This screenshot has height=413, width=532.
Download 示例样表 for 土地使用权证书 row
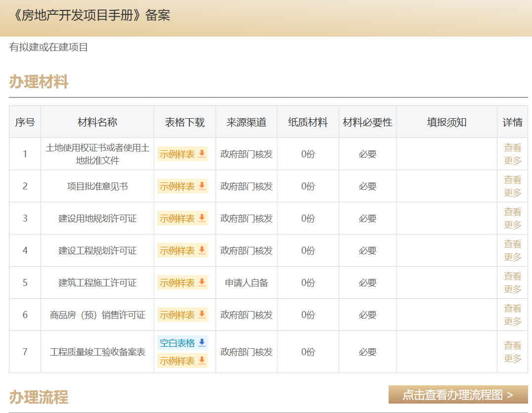tap(182, 154)
